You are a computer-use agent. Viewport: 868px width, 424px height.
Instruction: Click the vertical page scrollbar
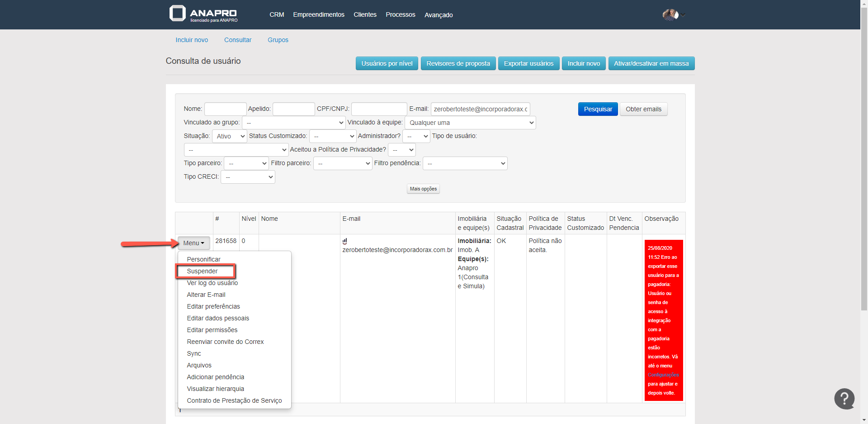(x=864, y=181)
